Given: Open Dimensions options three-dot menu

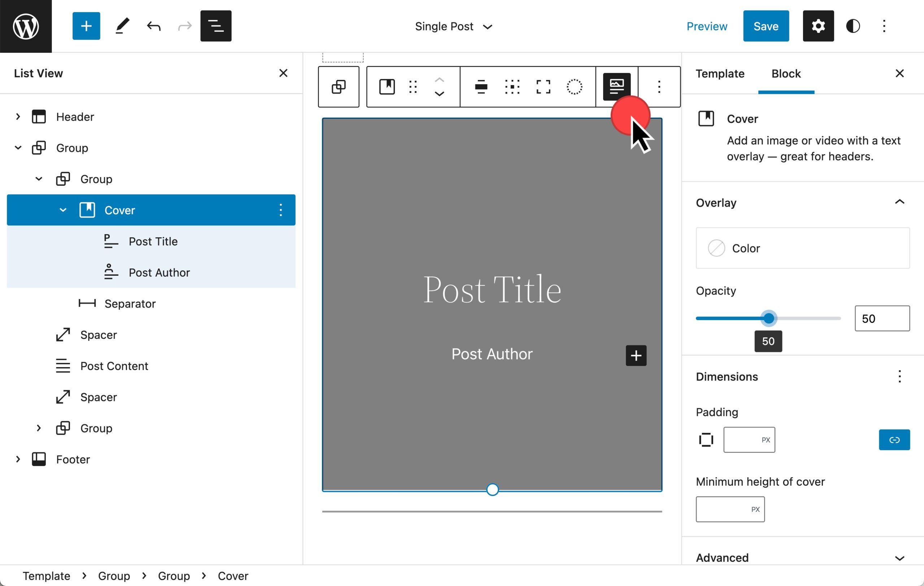Looking at the screenshot, I should pos(899,376).
